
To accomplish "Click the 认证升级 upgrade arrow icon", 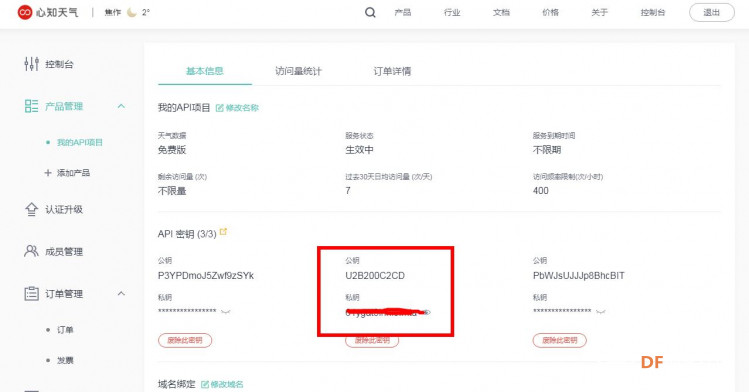I will click(x=32, y=209).
